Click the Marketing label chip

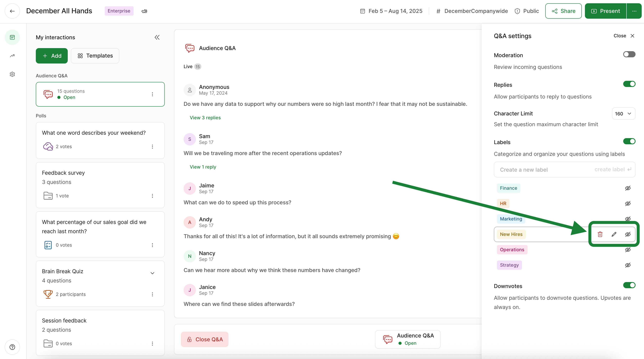511,219
